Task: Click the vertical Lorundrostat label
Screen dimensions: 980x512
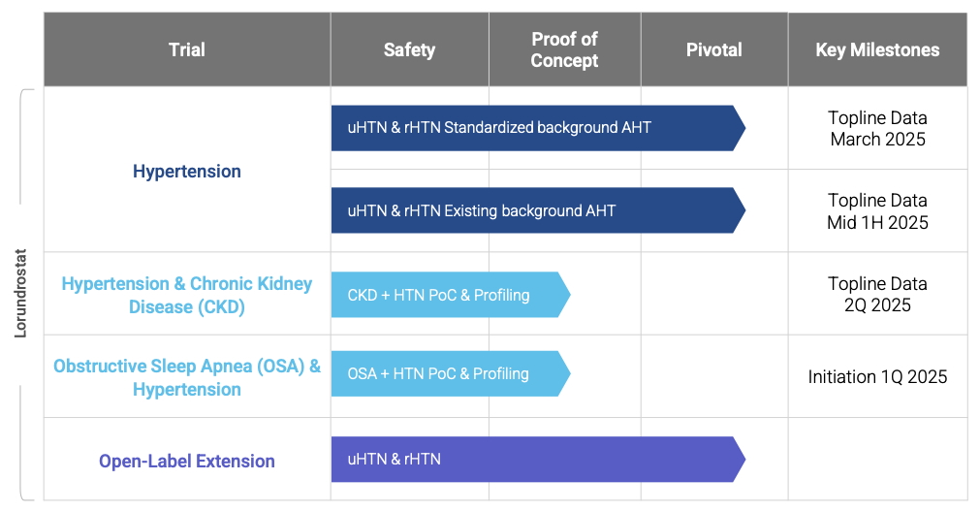Action: pos(21,292)
